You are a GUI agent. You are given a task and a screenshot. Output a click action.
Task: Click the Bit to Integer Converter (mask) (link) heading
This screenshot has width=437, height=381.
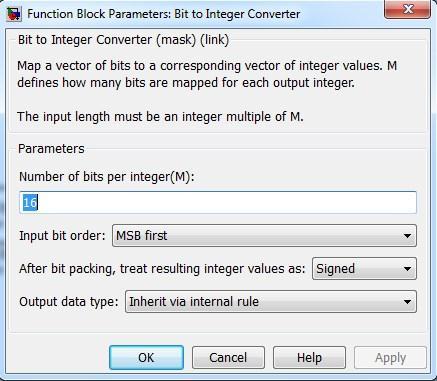tap(123, 40)
